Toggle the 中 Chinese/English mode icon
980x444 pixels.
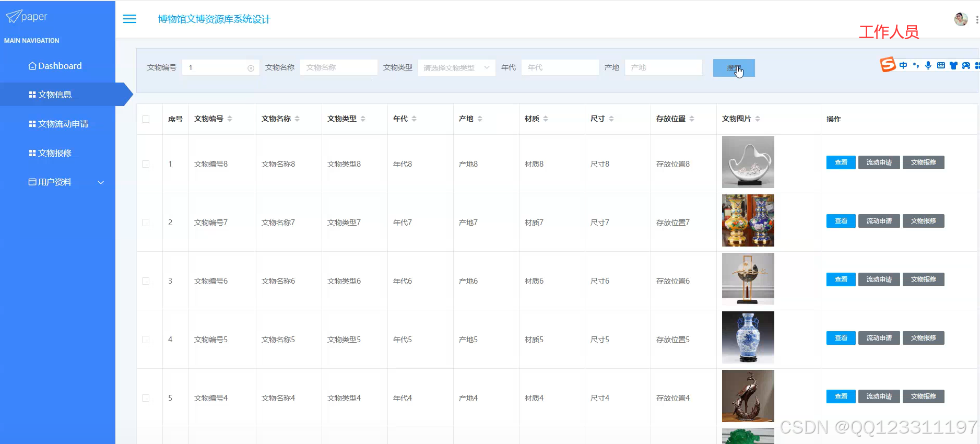(903, 65)
